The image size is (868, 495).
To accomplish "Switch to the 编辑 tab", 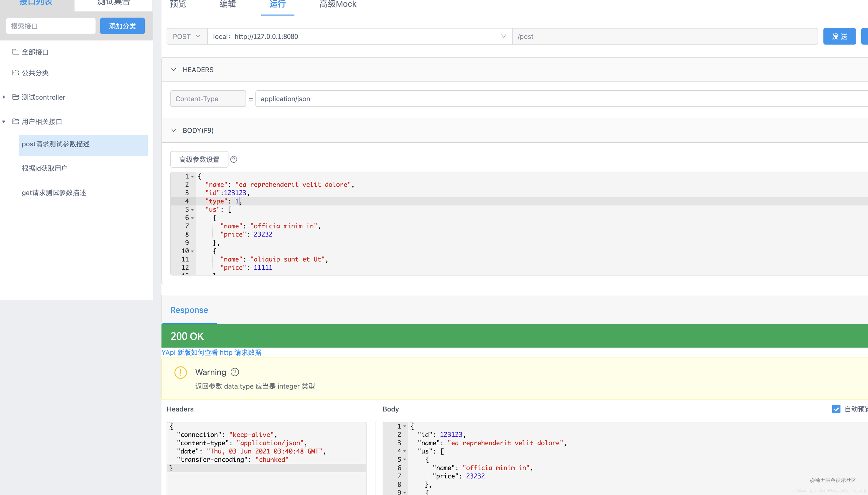I will [x=227, y=4].
